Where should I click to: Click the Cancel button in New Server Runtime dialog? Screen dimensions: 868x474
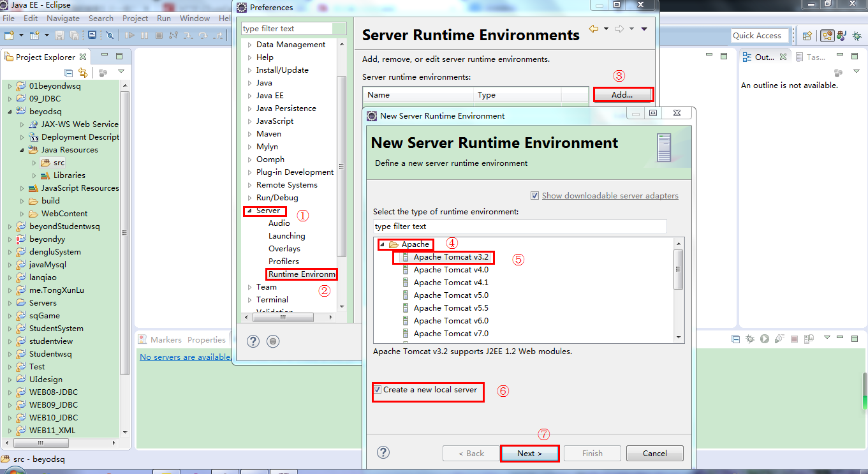(655, 453)
